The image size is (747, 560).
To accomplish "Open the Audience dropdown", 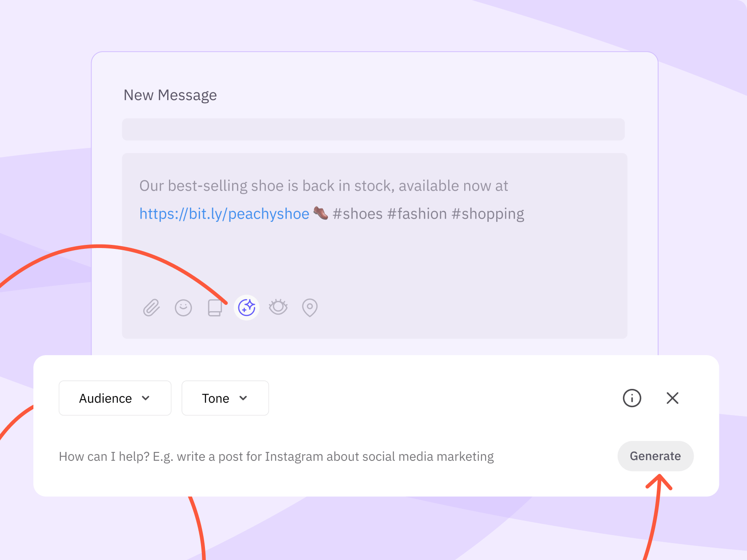I will click(x=115, y=398).
